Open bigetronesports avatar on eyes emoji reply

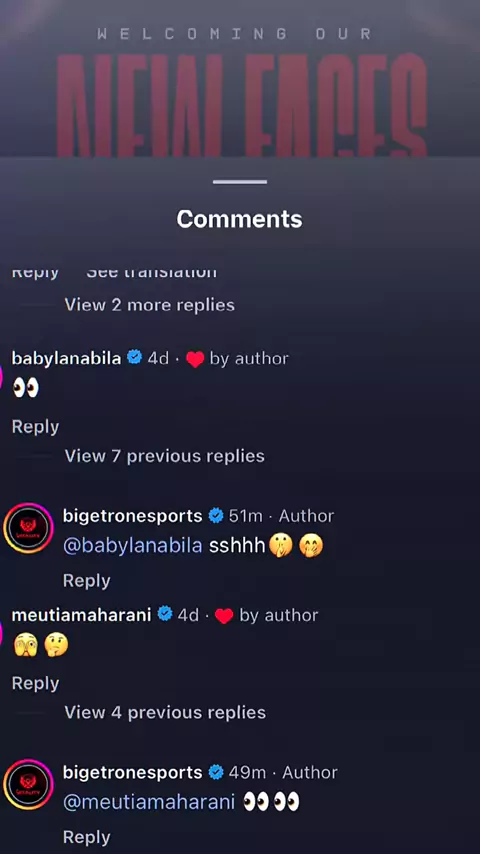pos(28,784)
